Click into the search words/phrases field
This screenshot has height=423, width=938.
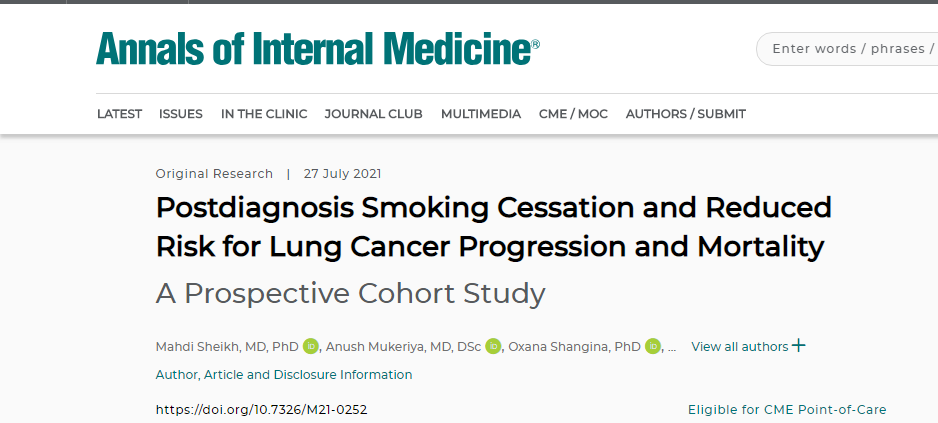coord(850,49)
